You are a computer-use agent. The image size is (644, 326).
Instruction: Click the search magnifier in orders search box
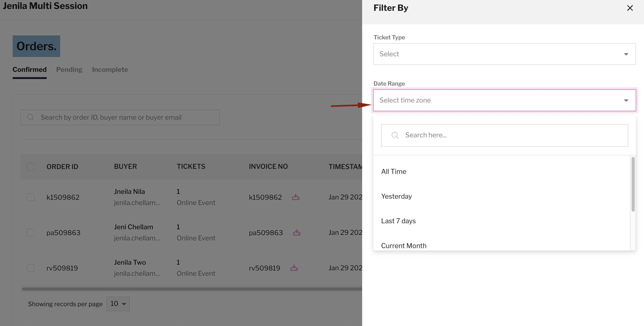31,117
